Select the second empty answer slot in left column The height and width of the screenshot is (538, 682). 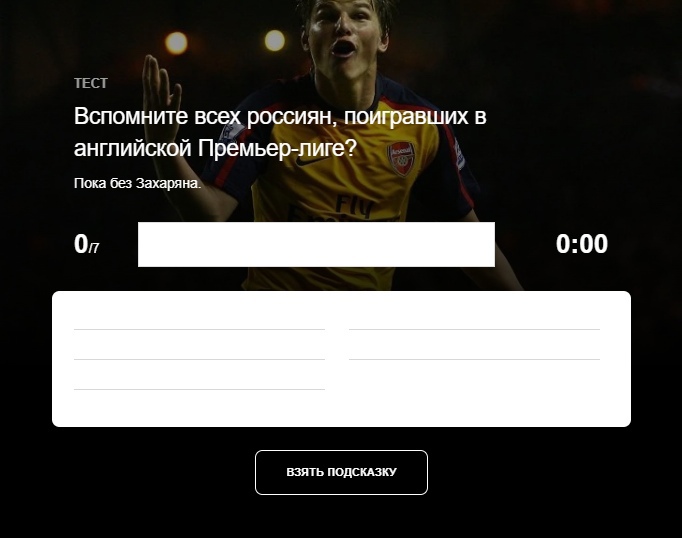point(199,345)
